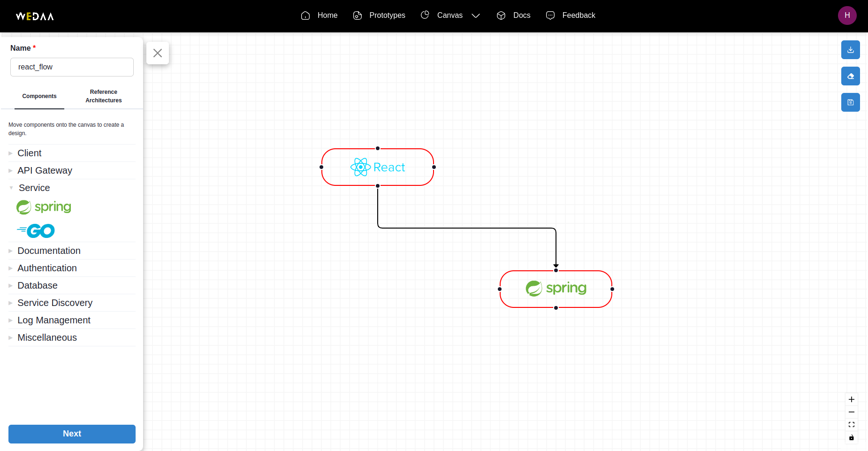
Task: Toggle canvas interactivity lock
Action: click(852, 437)
